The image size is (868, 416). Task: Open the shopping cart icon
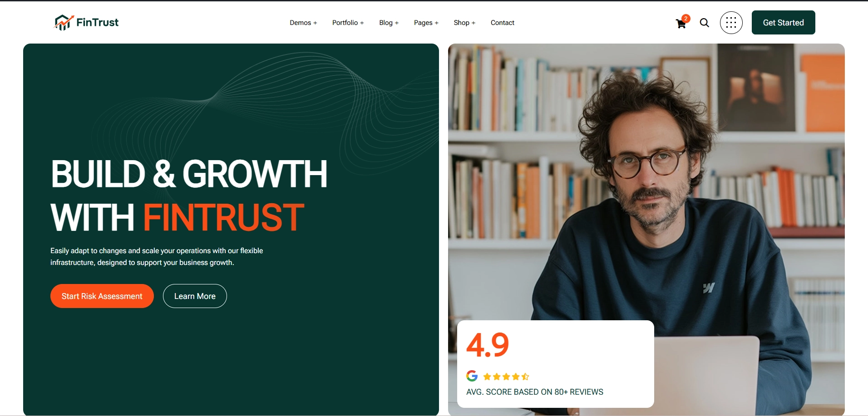tap(681, 24)
